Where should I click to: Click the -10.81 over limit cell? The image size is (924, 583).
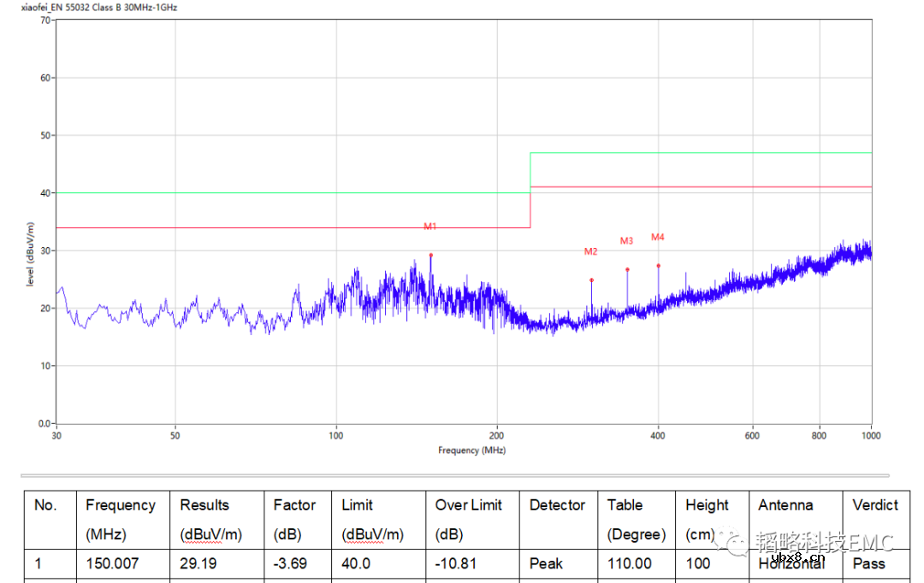pyautogui.click(x=455, y=563)
